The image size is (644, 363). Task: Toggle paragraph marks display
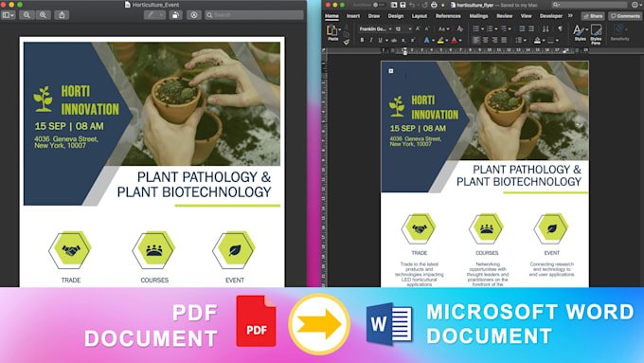[x=561, y=28]
